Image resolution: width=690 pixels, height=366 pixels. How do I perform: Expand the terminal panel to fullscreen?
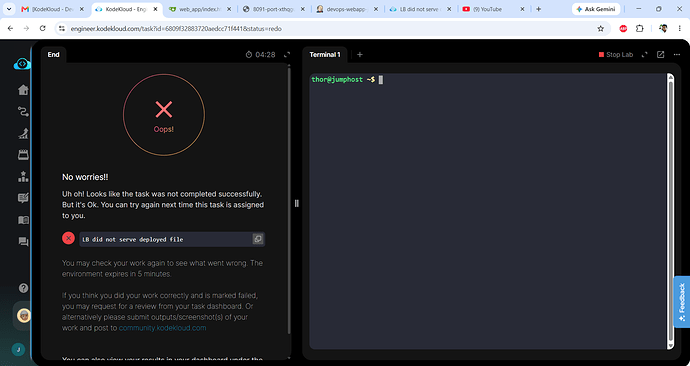(645, 55)
